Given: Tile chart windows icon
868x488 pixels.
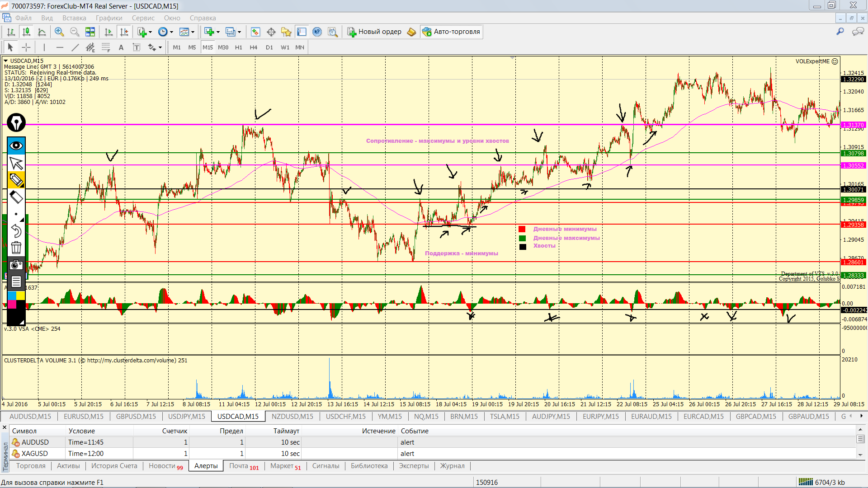Looking at the screenshot, I should coord(90,32).
